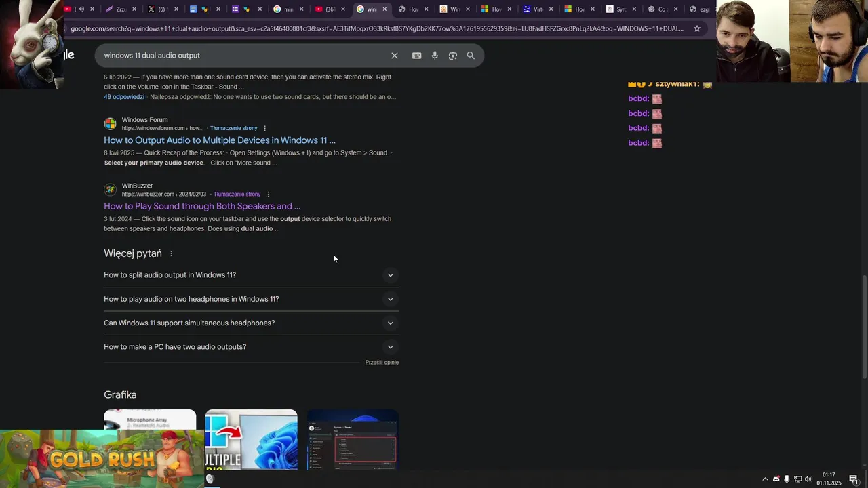Open 'How to Output Audio to Multiple Devices' link
Viewport: 868px width, 488px height.
point(220,140)
